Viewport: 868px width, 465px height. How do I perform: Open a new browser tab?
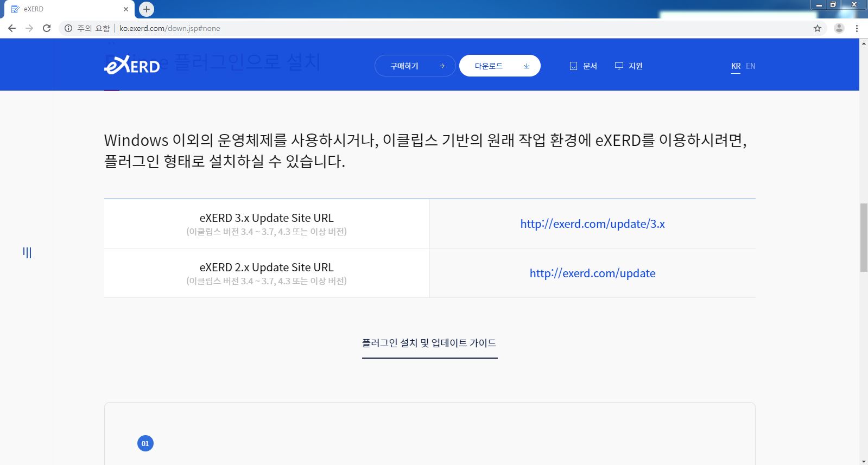(147, 9)
